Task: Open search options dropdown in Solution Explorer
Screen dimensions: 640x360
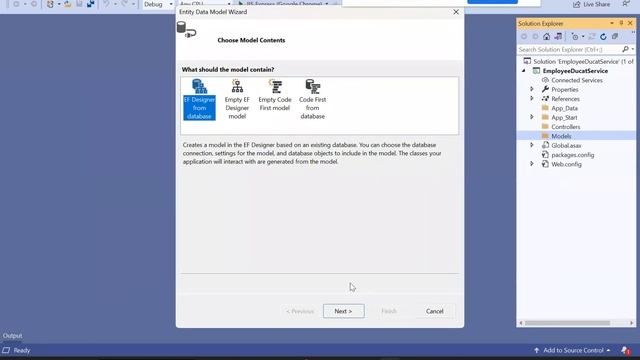Action: point(633,49)
